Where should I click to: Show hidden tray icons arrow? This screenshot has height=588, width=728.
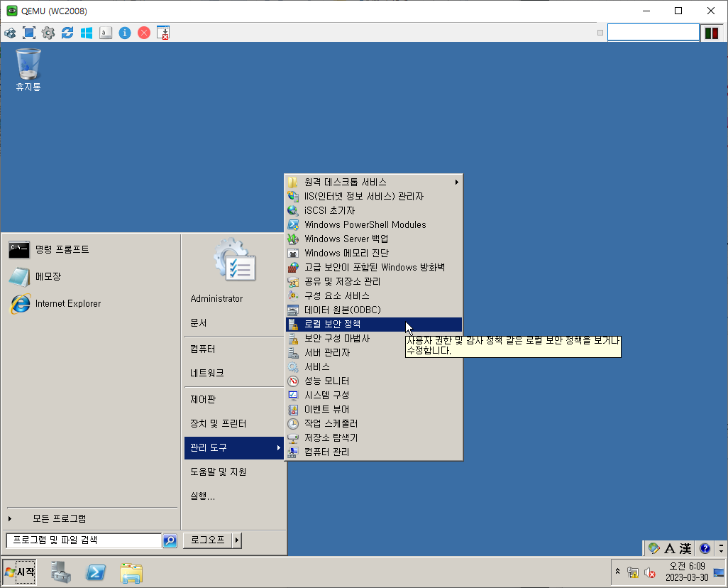point(617,571)
